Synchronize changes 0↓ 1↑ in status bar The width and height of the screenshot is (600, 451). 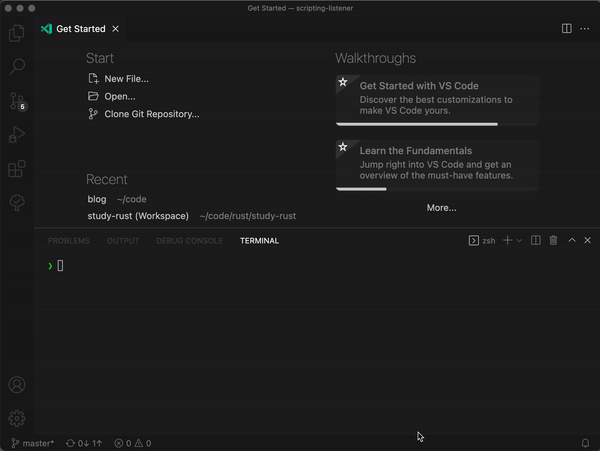point(84,443)
